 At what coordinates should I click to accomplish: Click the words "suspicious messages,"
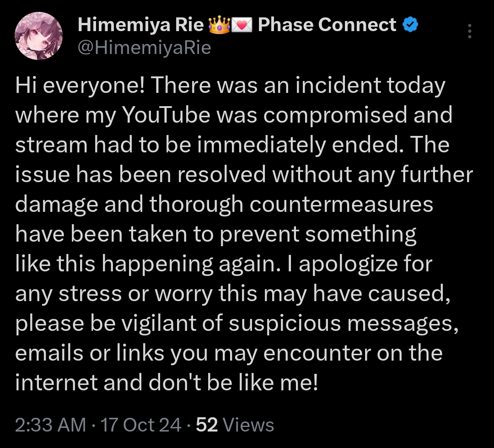point(344,324)
